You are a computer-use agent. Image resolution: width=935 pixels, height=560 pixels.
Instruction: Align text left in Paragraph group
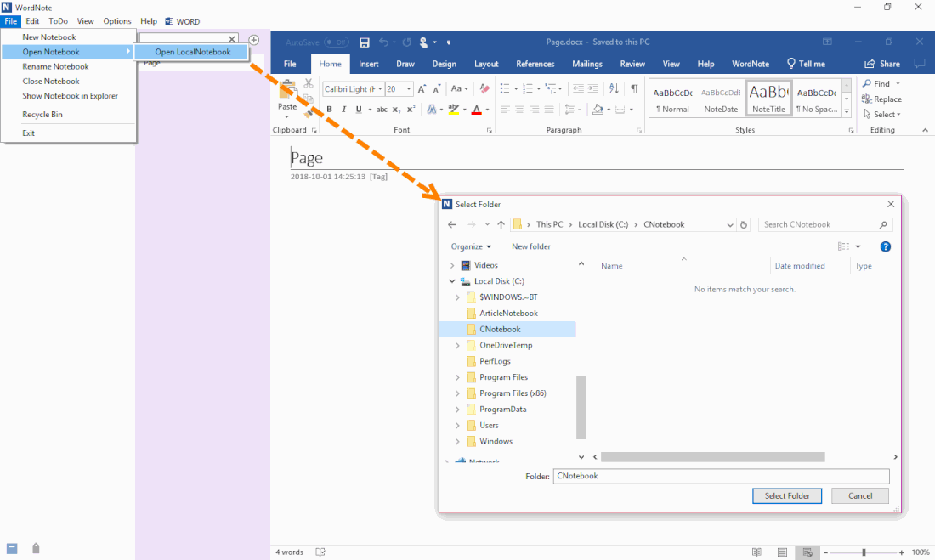(x=505, y=109)
